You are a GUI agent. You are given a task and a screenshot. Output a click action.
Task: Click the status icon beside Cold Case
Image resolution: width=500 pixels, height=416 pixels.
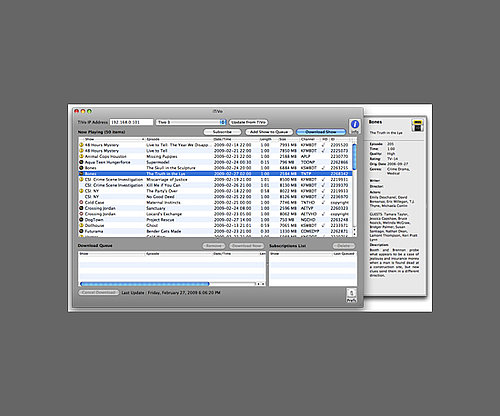[81, 202]
